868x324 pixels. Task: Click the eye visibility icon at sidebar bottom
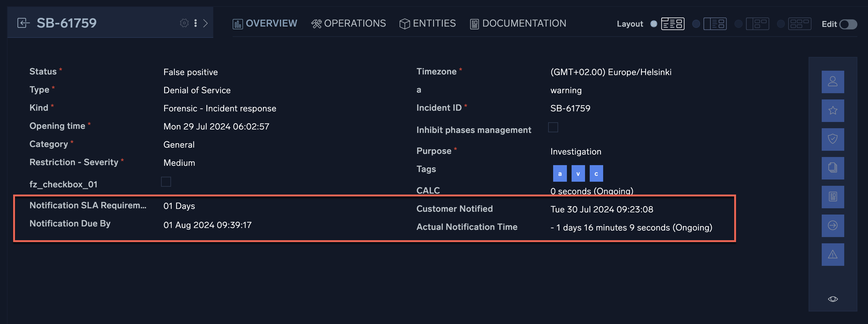point(833,299)
